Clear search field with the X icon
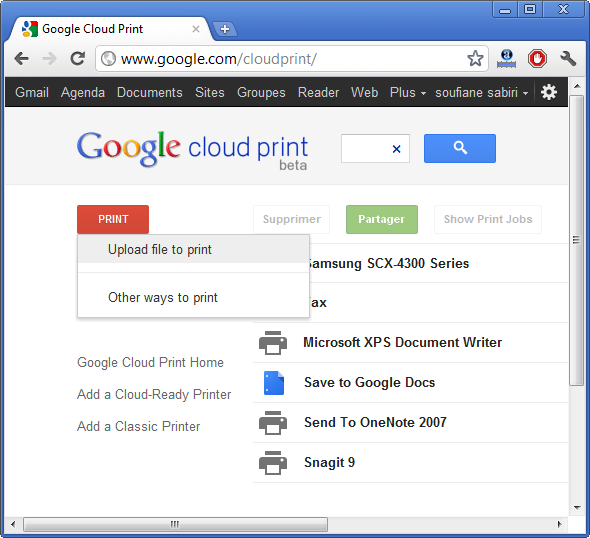 click(x=396, y=149)
